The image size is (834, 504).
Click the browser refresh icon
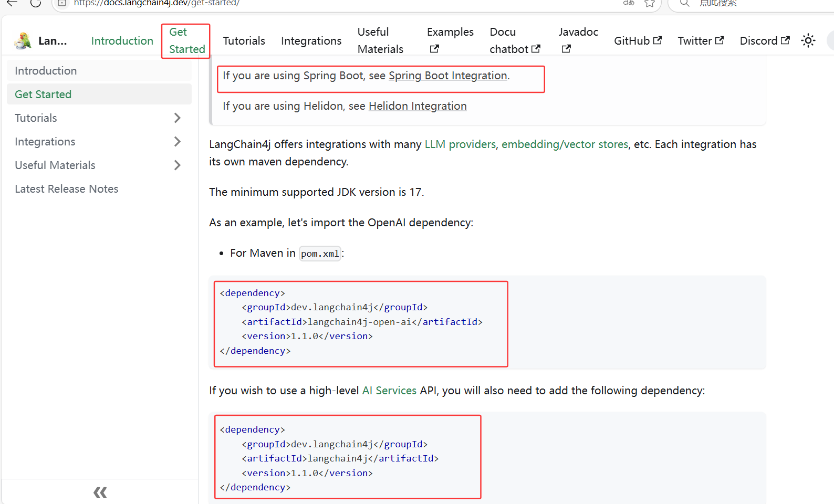pos(36,3)
